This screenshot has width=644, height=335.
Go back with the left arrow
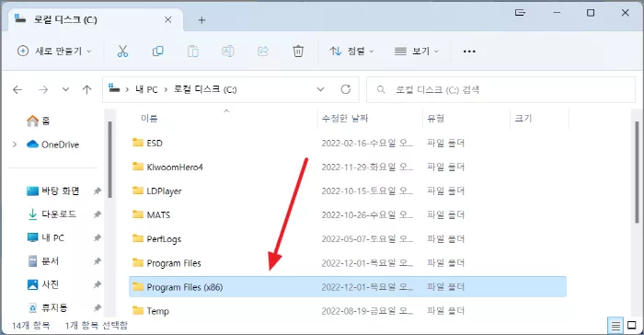point(17,89)
